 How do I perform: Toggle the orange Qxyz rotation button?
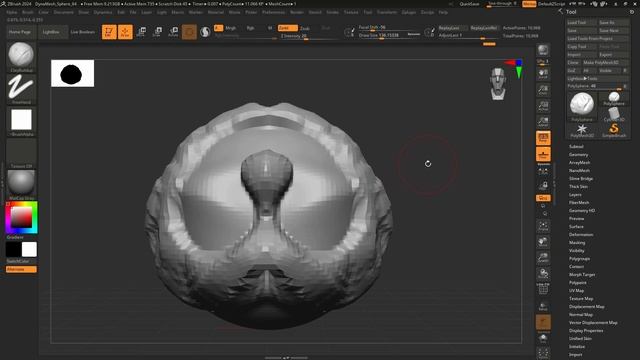pyautogui.click(x=543, y=198)
